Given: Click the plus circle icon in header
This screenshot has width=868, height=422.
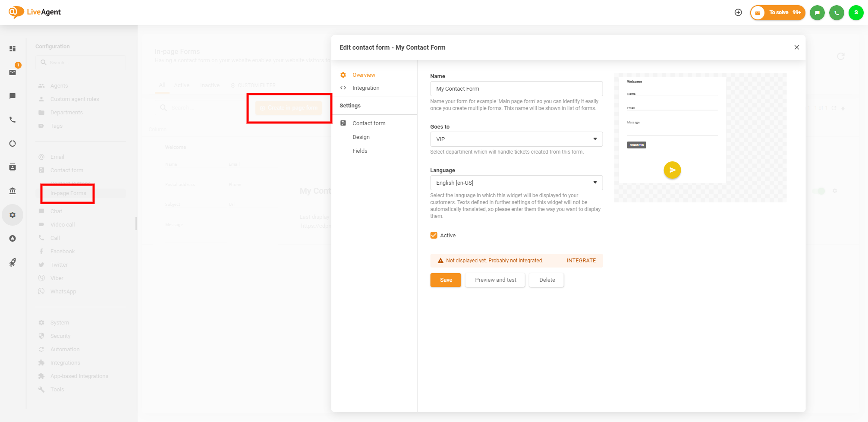Looking at the screenshot, I should [x=738, y=13].
